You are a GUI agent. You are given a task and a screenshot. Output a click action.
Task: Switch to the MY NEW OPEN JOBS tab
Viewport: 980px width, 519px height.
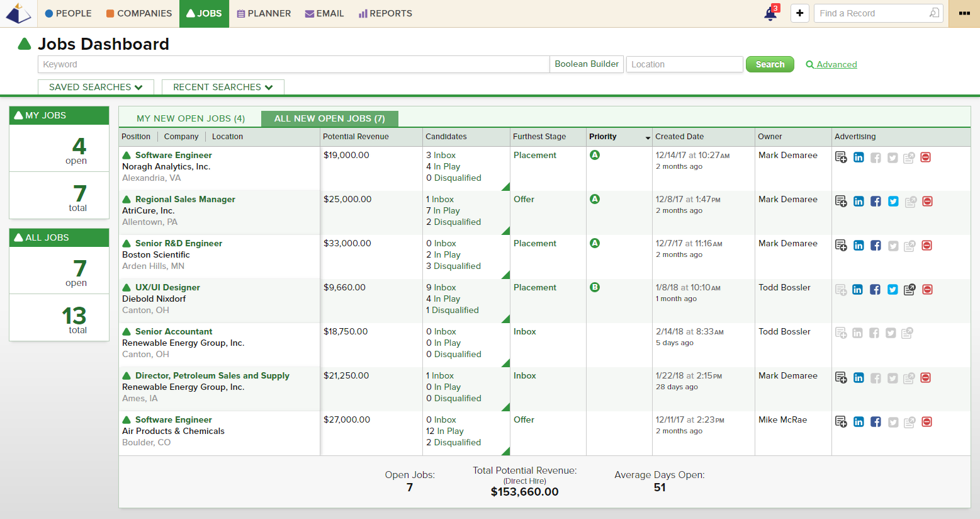coord(191,118)
